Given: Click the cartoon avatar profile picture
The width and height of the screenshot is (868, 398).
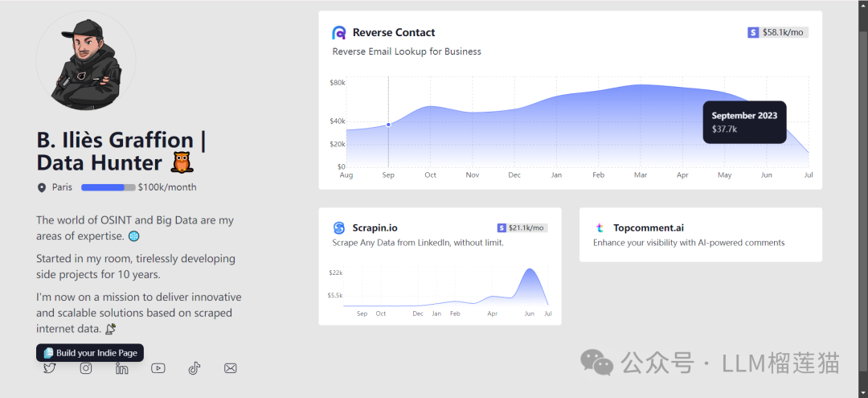Looking at the screenshot, I should pos(86,61).
